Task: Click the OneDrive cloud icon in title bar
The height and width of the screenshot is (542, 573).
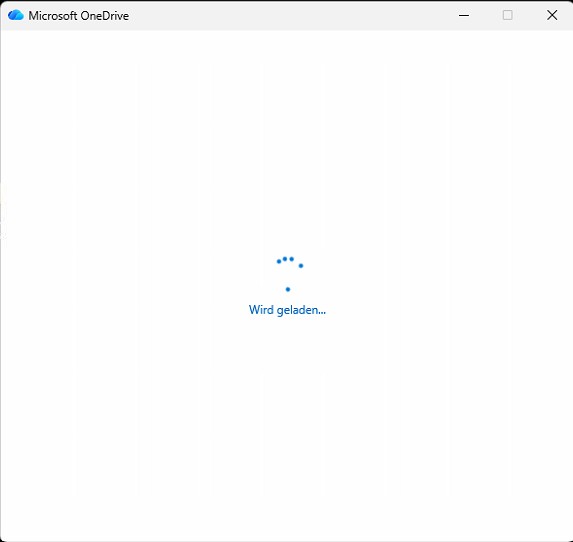Action: tap(16, 15)
